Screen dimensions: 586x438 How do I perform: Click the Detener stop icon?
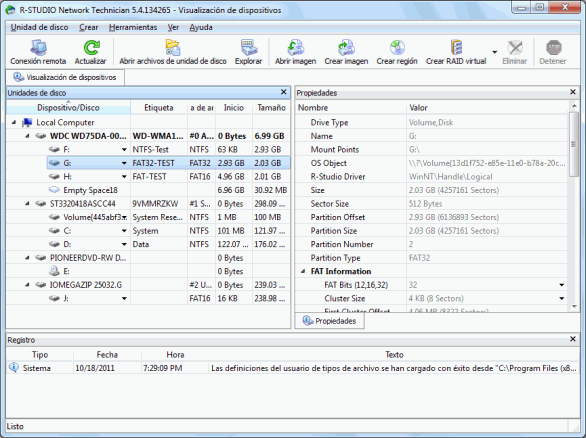click(x=553, y=48)
